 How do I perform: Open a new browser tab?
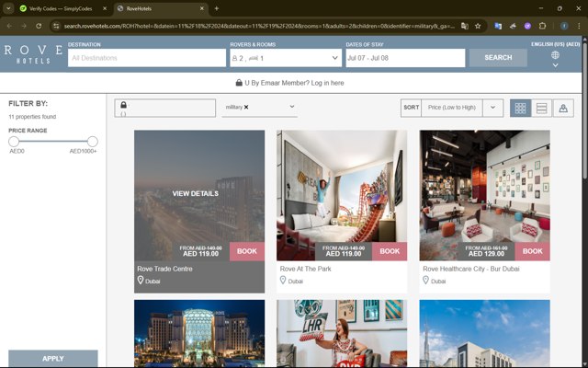click(x=217, y=8)
